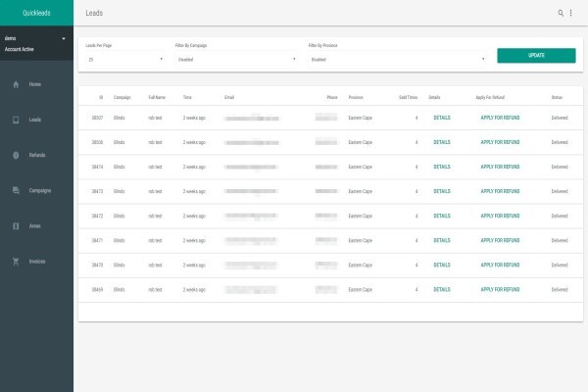Click 'rob test' name in lead 38471 row

point(155,240)
